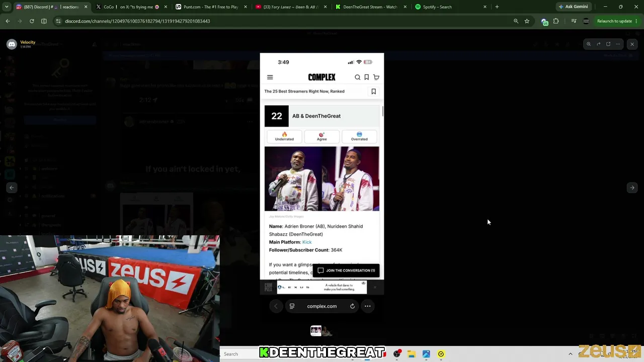
Task: Open Chrome page zoom icon
Action: (x=516, y=21)
